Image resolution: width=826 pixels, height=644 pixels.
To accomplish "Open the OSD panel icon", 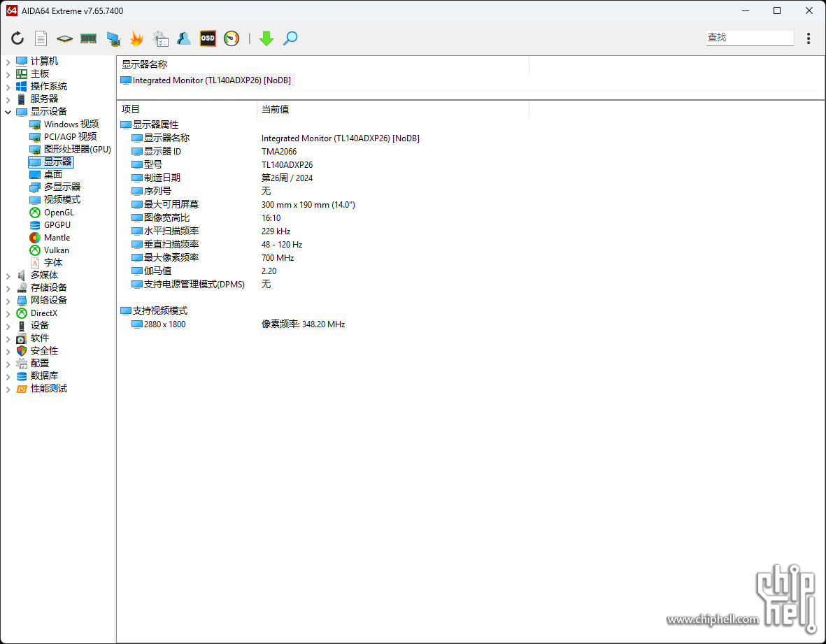I will point(208,38).
